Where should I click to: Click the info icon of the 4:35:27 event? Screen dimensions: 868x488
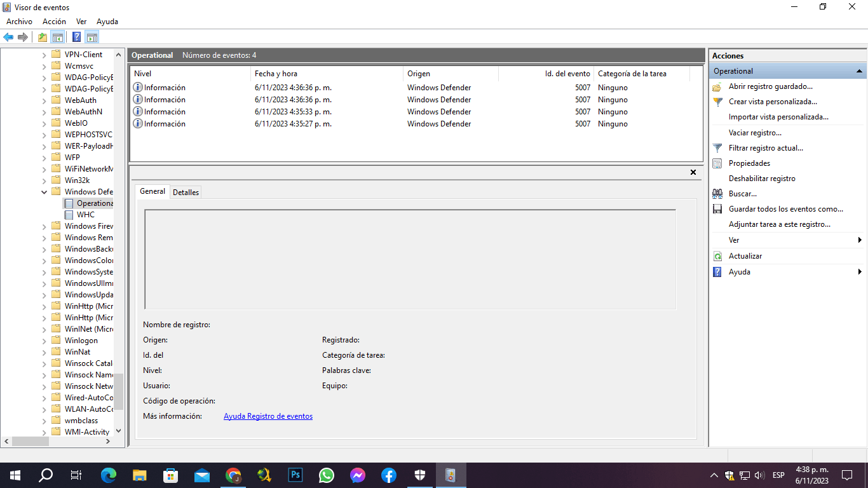(x=138, y=123)
